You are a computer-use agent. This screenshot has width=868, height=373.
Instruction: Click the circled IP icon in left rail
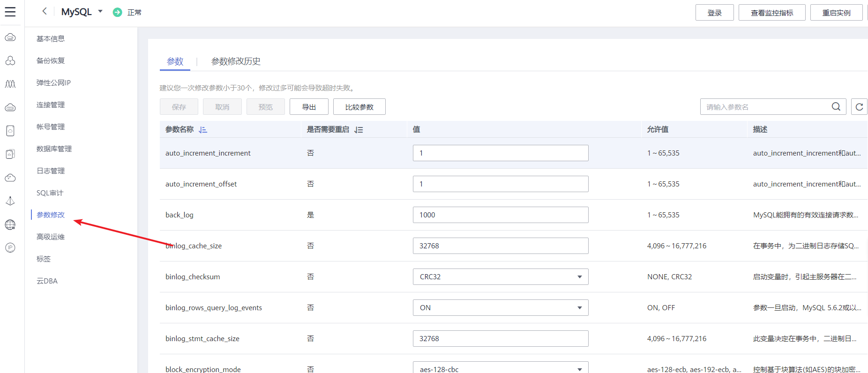click(10, 248)
